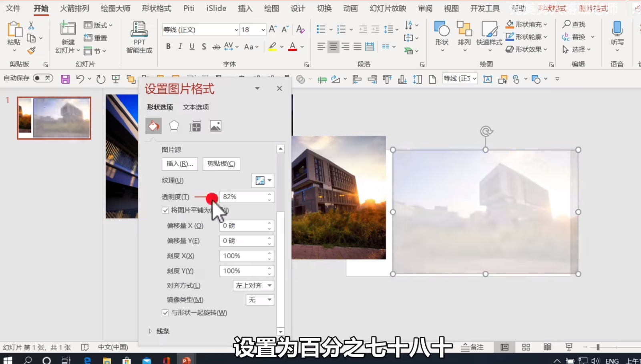Click the transparency 82% input field
The image size is (641, 364).
point(244,197)
